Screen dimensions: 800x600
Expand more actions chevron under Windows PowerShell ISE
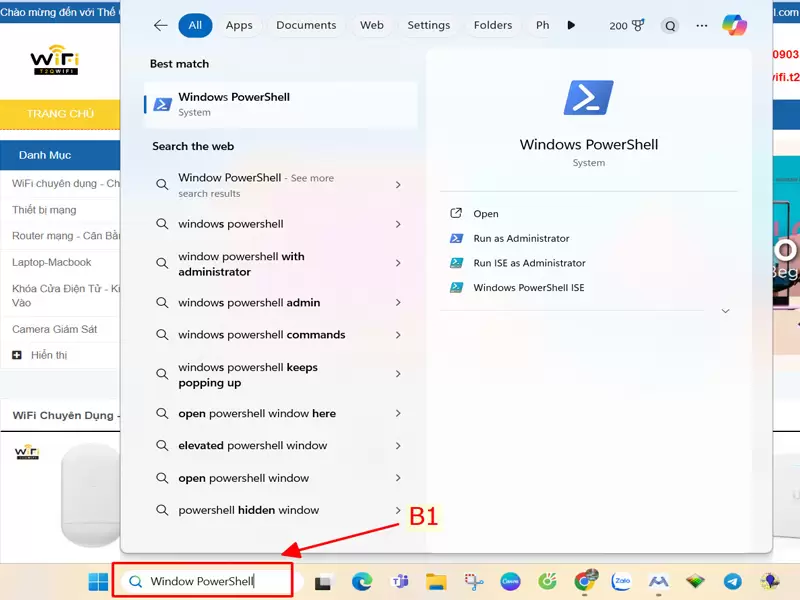click(725, 311)
